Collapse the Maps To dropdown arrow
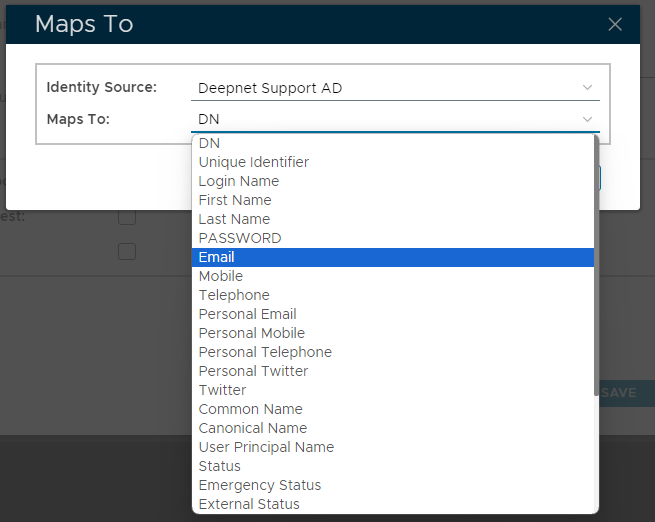The height and width of the screenshot is (522, 655). [x=587, y=119]
